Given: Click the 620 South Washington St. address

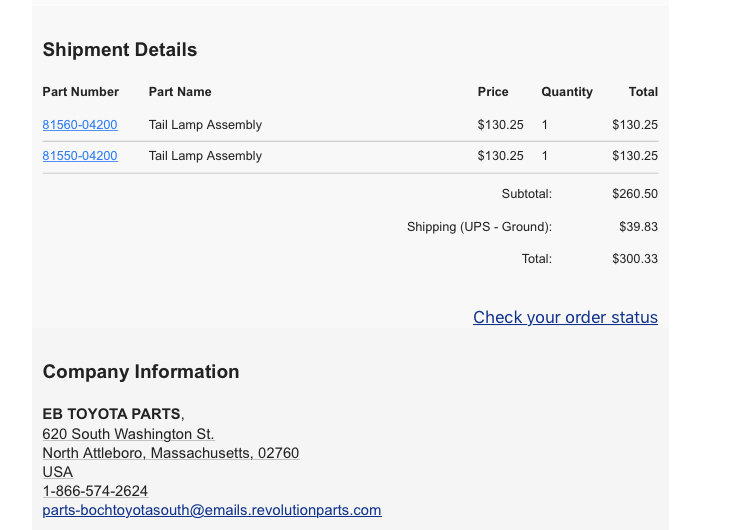Looking at the screenshot, I should 128,434.
